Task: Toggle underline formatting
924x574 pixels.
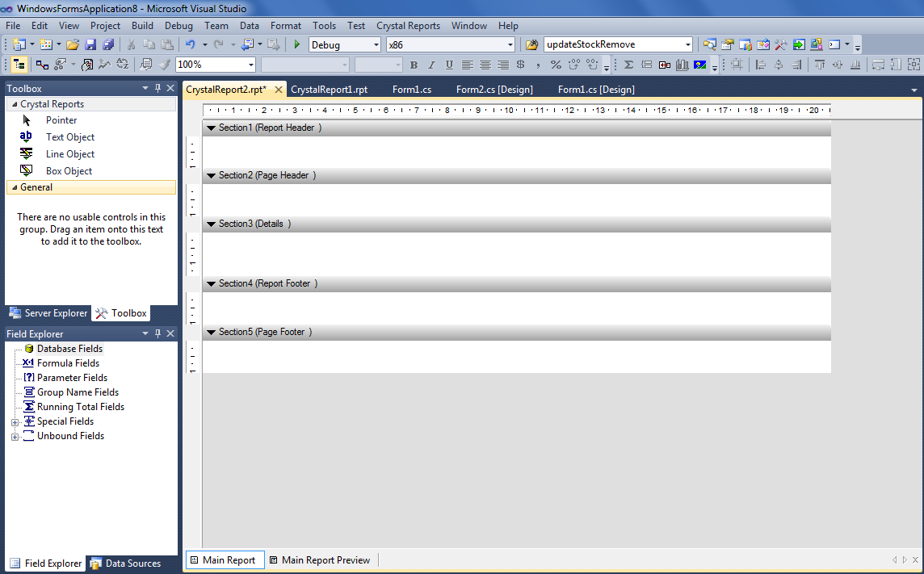Action: point(448,64)
